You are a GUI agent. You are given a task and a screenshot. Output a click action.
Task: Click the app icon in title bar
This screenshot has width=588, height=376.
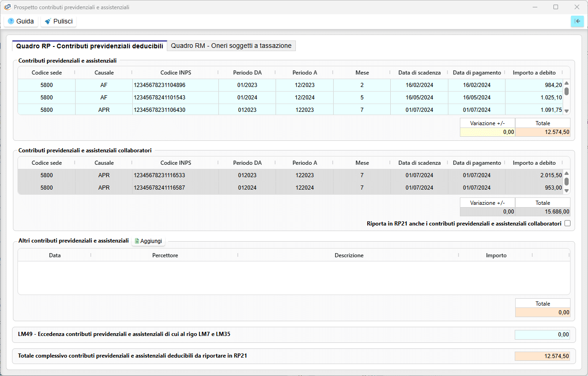coord(7,7)
